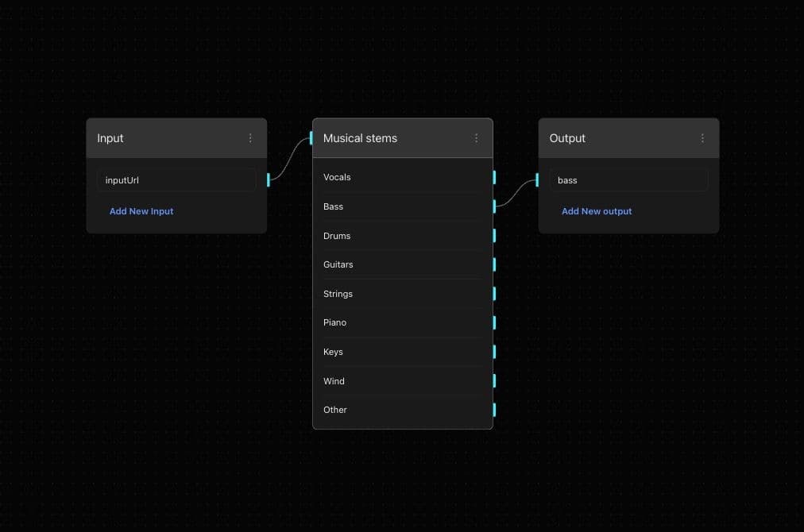
Task: Click the inputUrl output port handle
Action: [x=269, y=180]
